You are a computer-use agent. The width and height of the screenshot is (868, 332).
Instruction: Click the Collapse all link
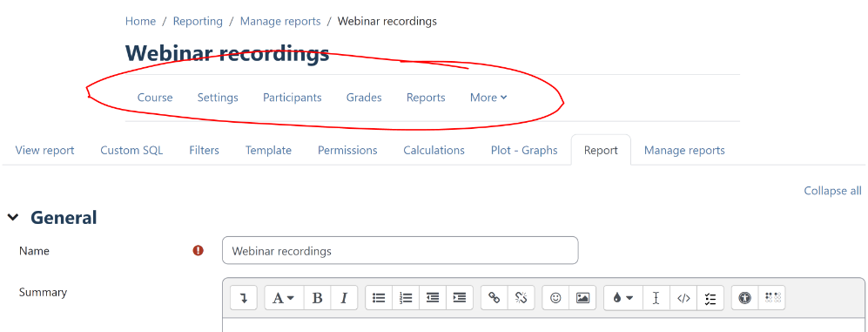point(832,191)
